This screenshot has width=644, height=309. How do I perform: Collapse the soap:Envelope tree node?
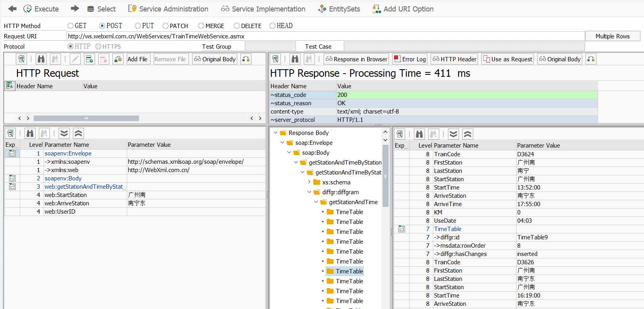click(282, 142)
